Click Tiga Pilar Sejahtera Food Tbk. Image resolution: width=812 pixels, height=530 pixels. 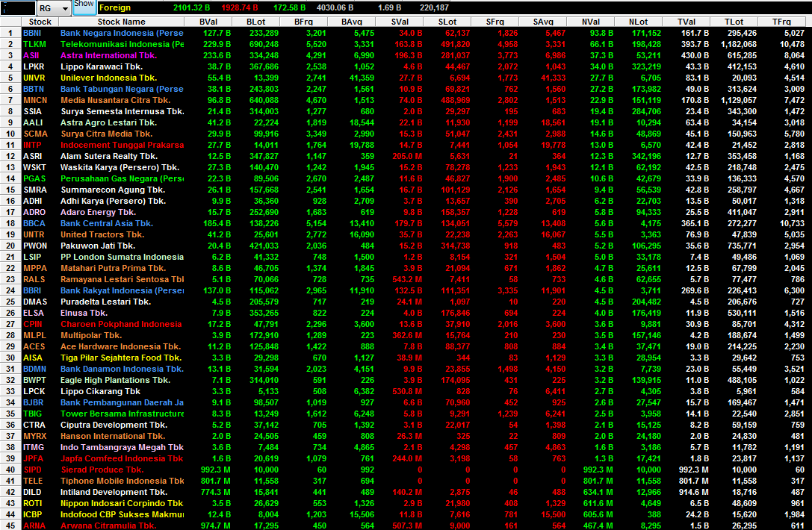pos(121,358)
